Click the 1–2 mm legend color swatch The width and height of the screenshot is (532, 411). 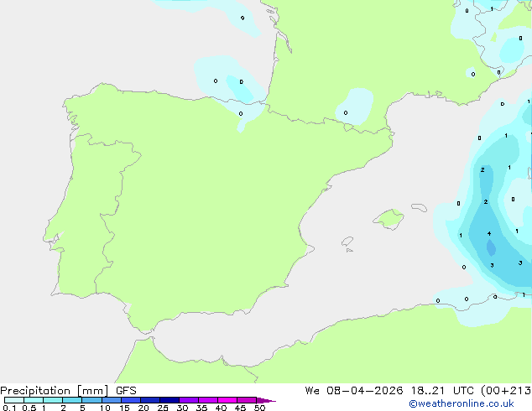(53, 400)
